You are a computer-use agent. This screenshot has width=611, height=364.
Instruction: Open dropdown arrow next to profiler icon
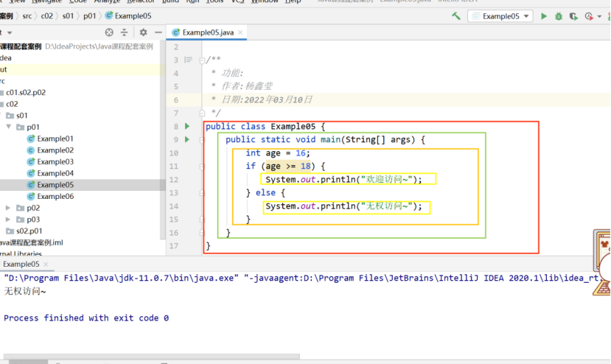[599, 16]
